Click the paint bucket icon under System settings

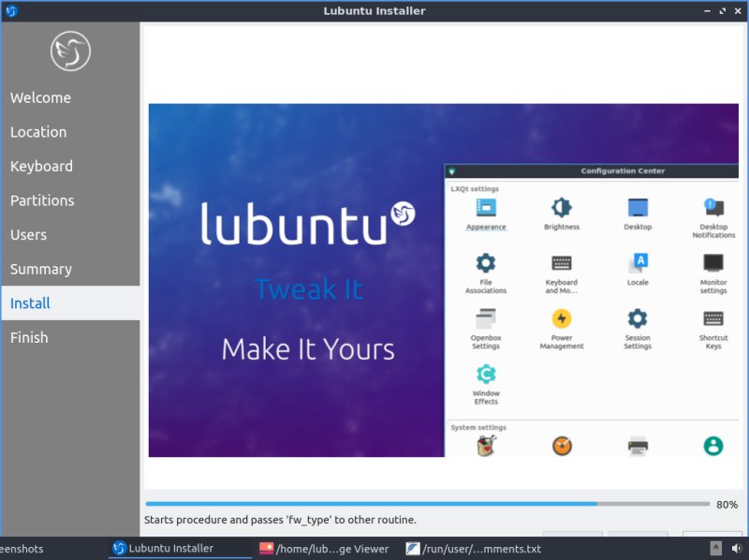486,446
